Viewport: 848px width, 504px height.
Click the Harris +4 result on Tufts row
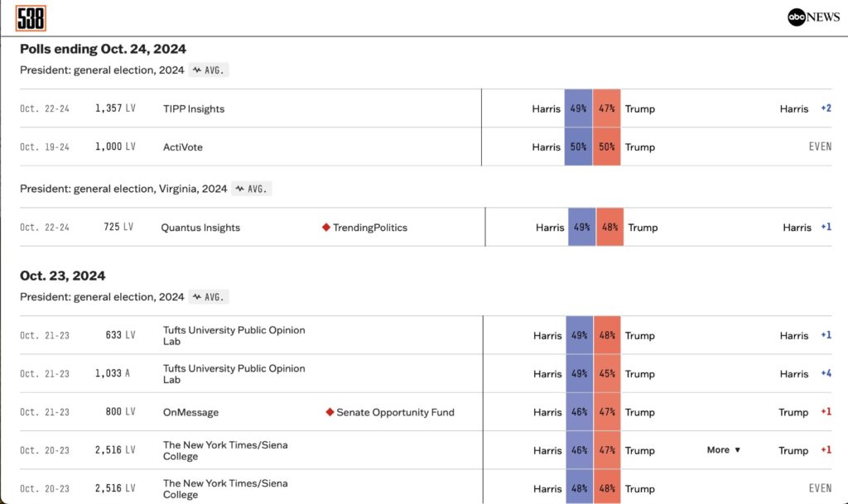coord(805,373)
